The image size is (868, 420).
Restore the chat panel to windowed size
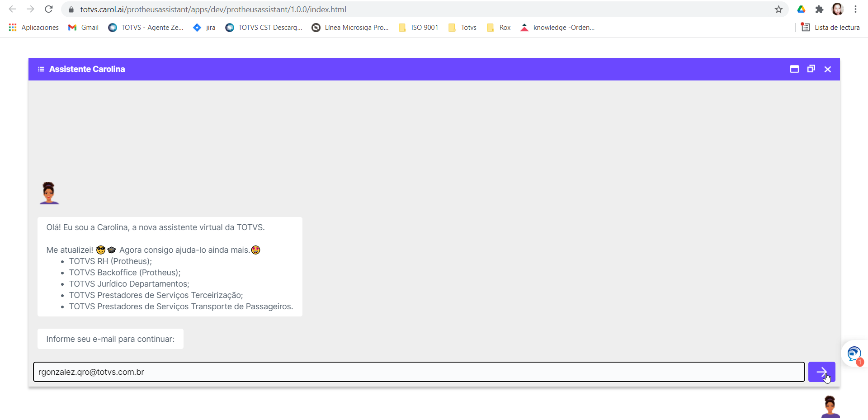click(x=811, y=69)
